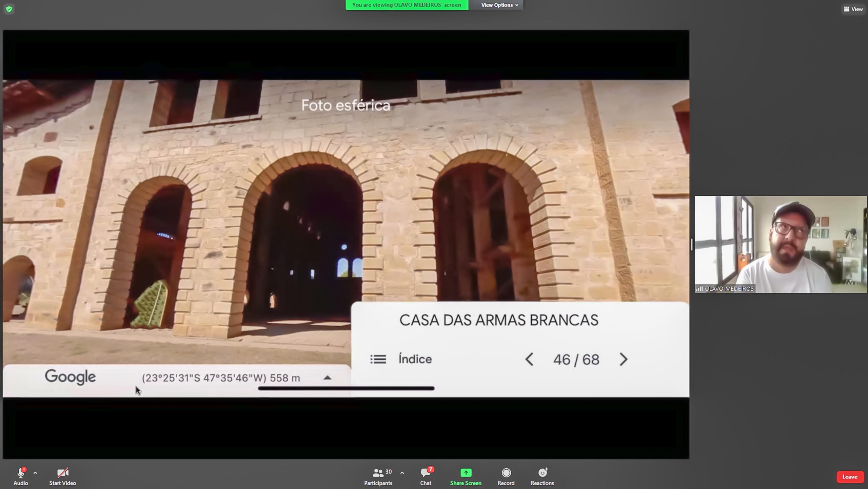Advance to next slide with right chevron
The image size is (868, 489).
click(x=623, y=359)
